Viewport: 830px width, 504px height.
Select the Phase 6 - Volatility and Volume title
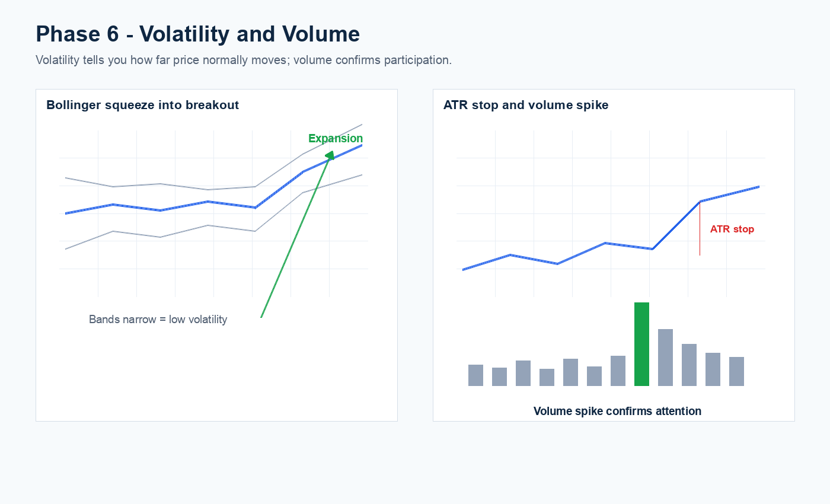pos(198,34)
